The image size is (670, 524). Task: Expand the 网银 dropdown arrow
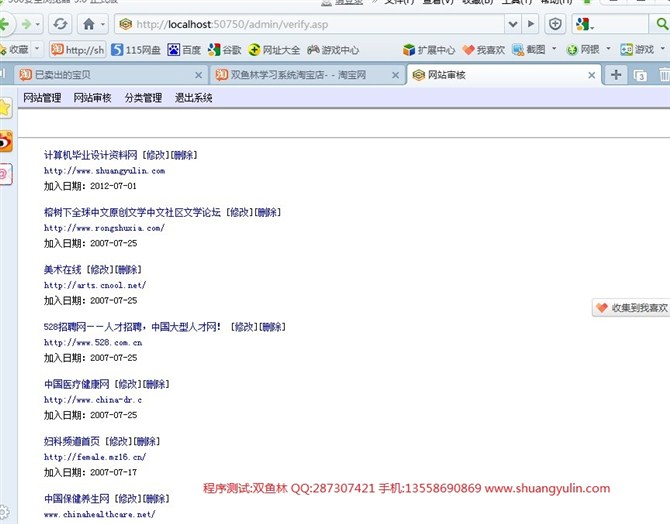click(608, 49)
